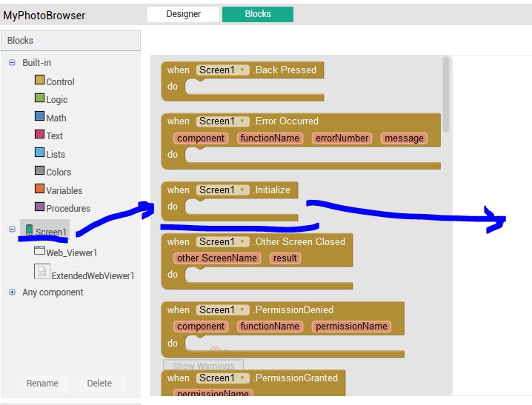Select the Procedures tree label
The height and width of the screenshot is (405, 532).
click(68, 209)
